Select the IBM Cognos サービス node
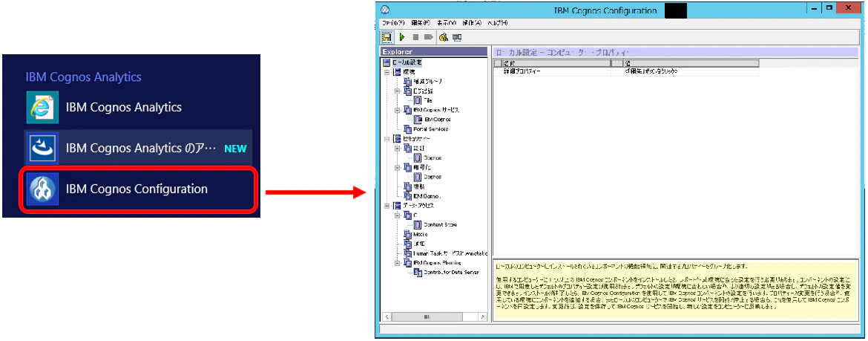 pos(436,111)
